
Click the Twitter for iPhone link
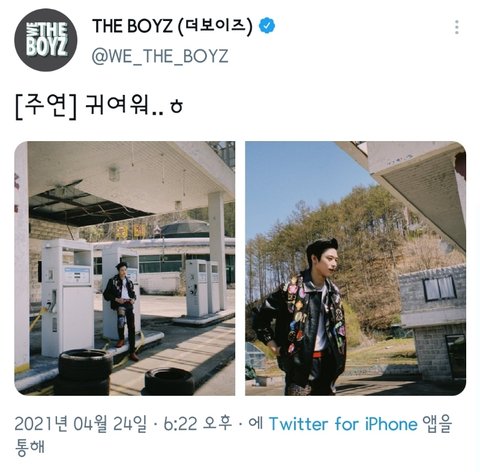[x=343, y=424]
